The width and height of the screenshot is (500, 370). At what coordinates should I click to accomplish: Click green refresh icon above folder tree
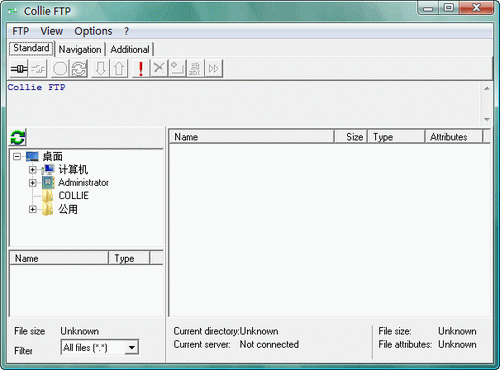(x=18, y=137)
